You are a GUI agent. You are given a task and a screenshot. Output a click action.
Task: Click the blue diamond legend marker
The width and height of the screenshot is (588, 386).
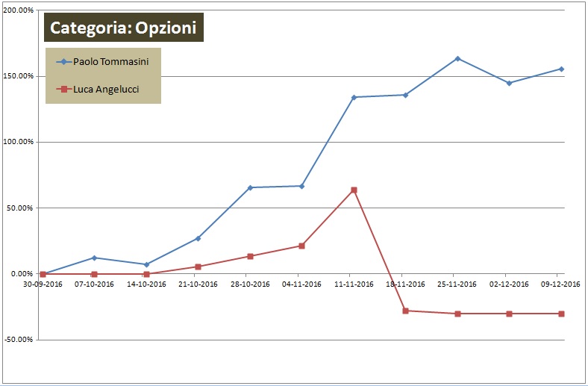coord(64,61)
